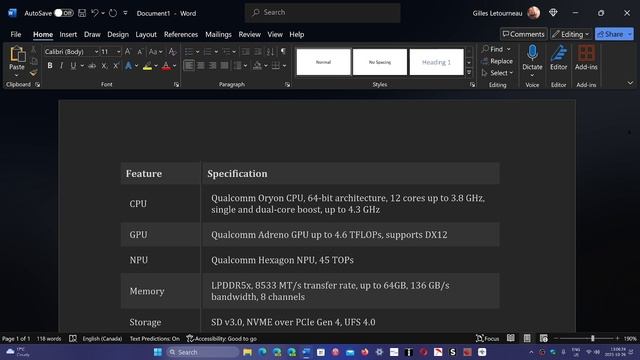Switch to Read Mode view
The image size is (640, 360).
[x=511, y=338]
